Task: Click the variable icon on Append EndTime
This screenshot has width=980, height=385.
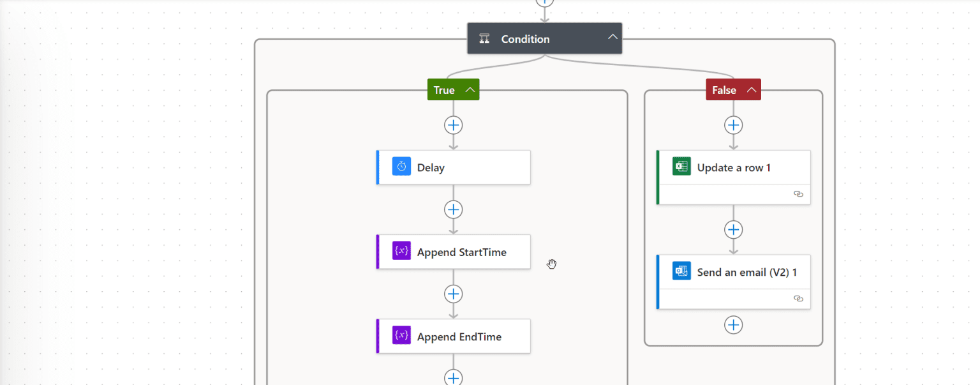Action: (401, 336)
